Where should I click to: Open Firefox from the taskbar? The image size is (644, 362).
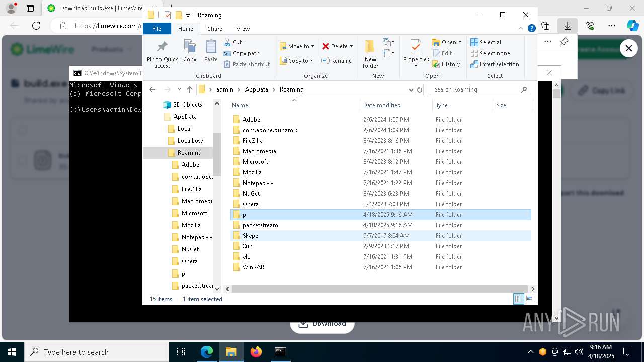256,352
